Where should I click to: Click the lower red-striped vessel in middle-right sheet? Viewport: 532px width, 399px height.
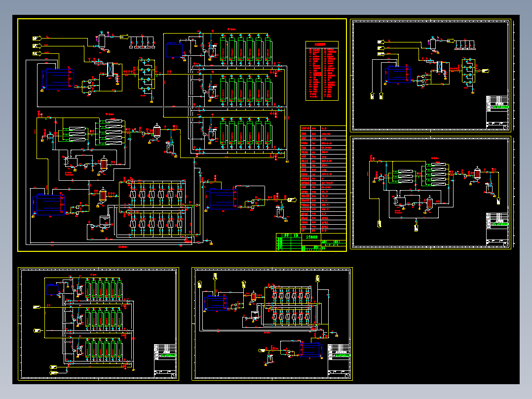pyautogui.click(x=429, y=202)
